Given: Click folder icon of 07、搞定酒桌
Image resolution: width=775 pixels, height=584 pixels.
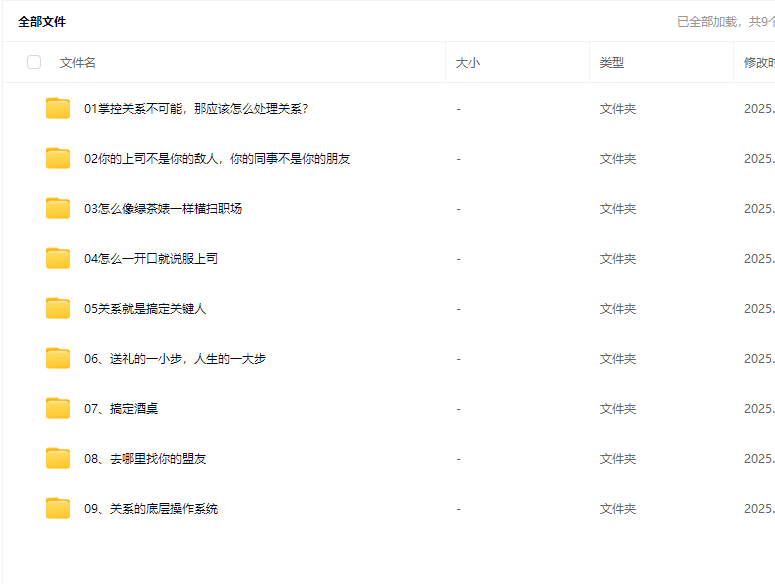Looking at the screenshot, I should (58, 408).
